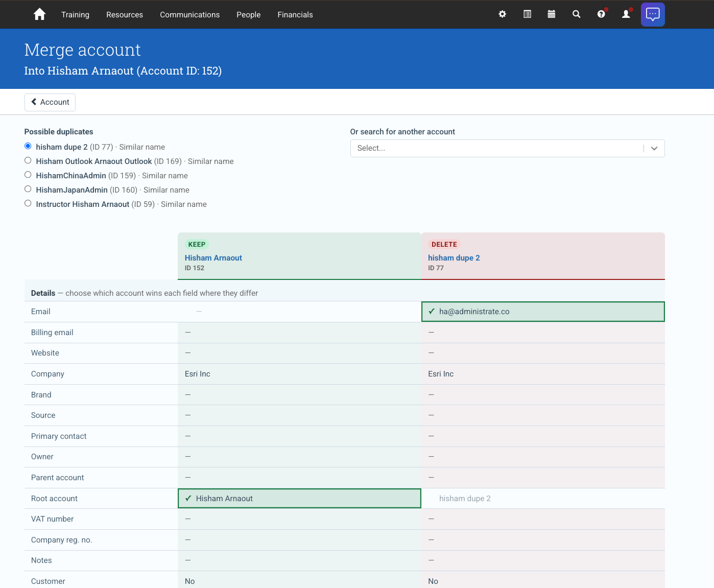Open hisham dupe 2 link in DELETE column
The image size is (714, 588).
click(454, 258)
